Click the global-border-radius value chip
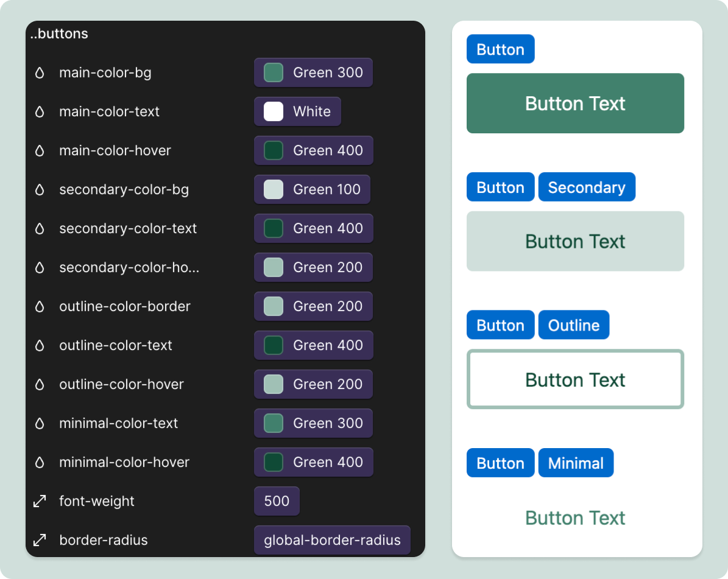728x579 pixels. click(x=332, y=540)
